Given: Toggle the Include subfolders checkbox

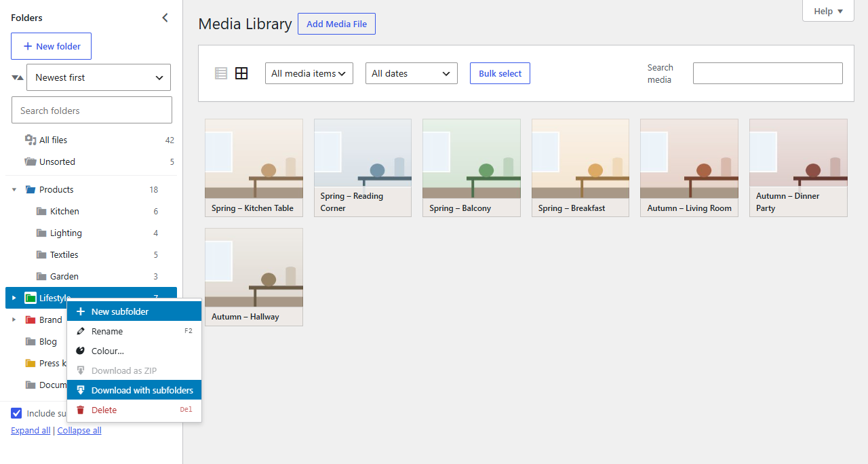Looking at the screenshot, I should click(x=16, y=413).
